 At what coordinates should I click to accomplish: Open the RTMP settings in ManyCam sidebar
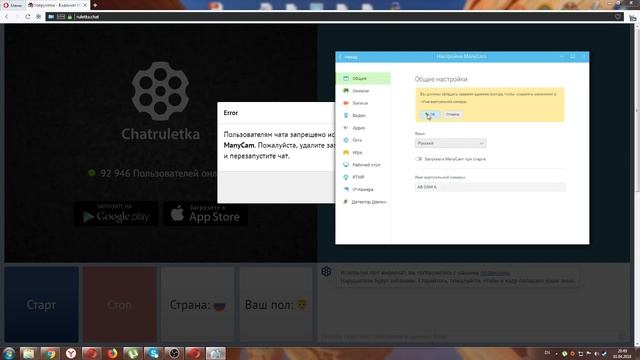click(363, 177)
